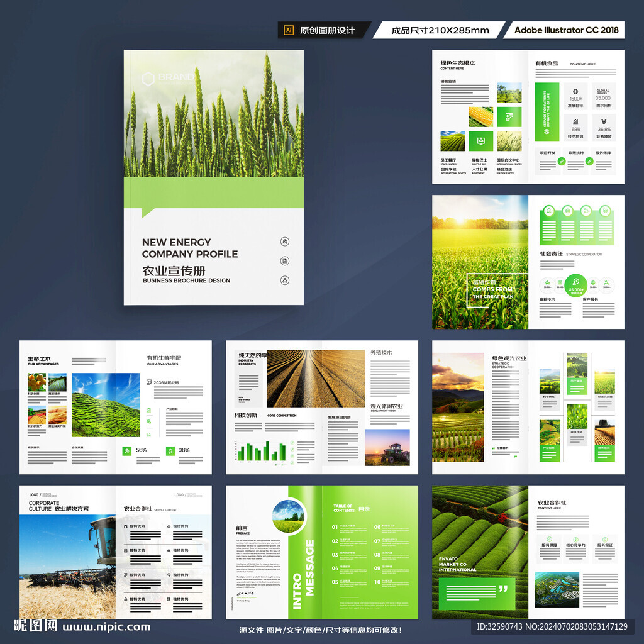Click the hexagon BRAND logo on cover
644x644 pixels.
(x=169, y=79)
